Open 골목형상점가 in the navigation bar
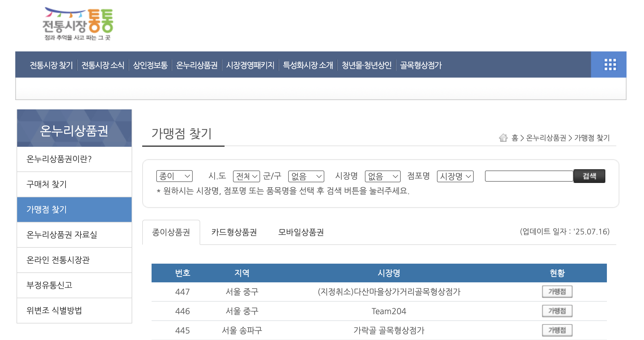The height and width of the screenshot is (340, 644). [421, 65]
